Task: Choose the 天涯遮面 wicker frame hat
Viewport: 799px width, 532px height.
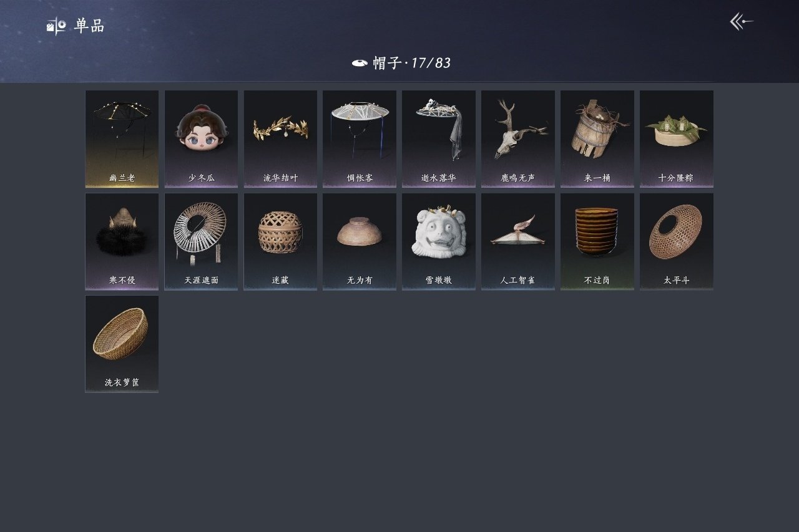Action: tap(201, 241)
